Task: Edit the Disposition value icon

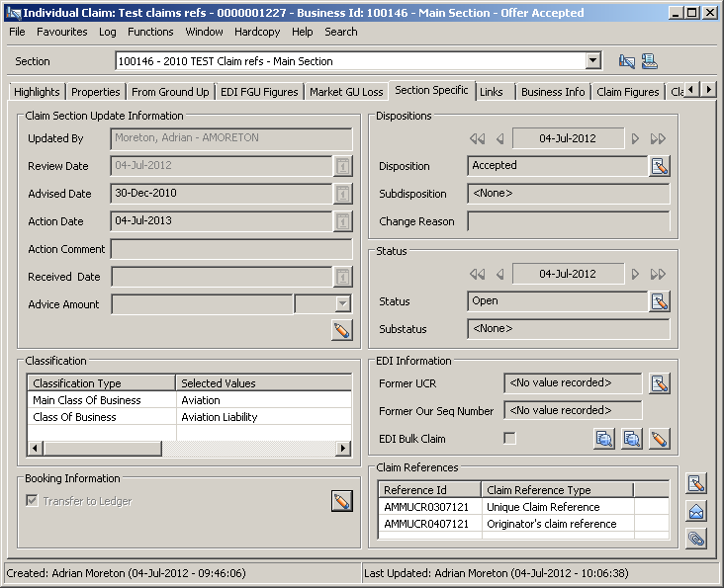Action: [660, 166]
